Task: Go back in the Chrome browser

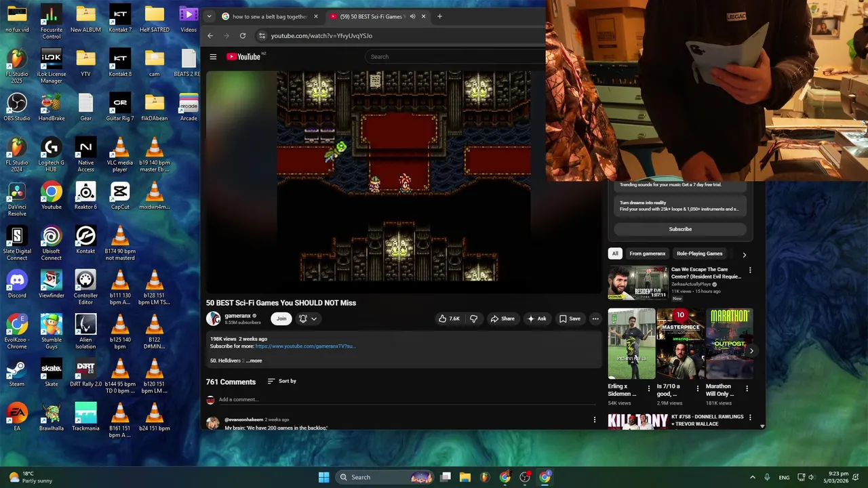Action: [x=210, y=36]
